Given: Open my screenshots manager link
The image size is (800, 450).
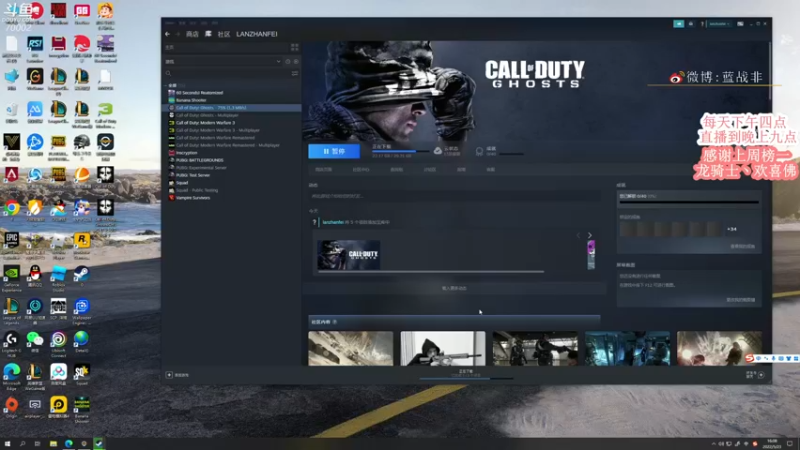Looking at the screenshot, I should tap(741, 300).
